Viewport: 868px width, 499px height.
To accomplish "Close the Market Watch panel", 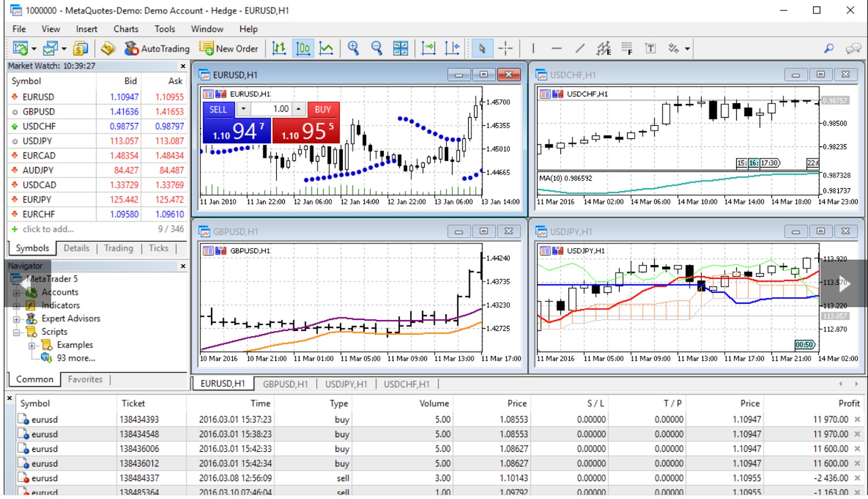I will tap(183, 66).
